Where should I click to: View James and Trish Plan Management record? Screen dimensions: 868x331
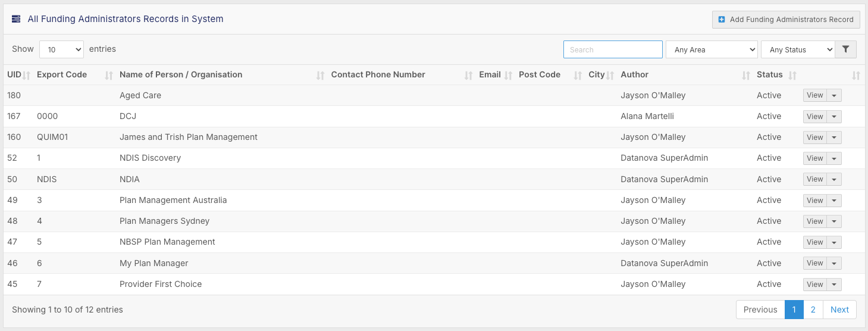[814, 138]
